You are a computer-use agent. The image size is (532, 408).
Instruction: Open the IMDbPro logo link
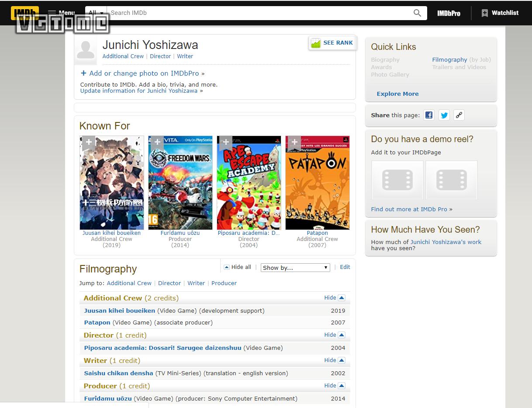(449, 13)
